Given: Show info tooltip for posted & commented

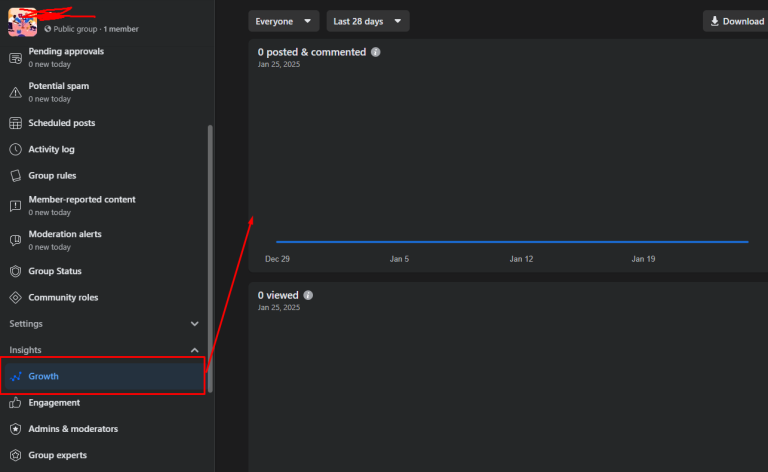Looking at the screenshot, I should pos(376,52).
